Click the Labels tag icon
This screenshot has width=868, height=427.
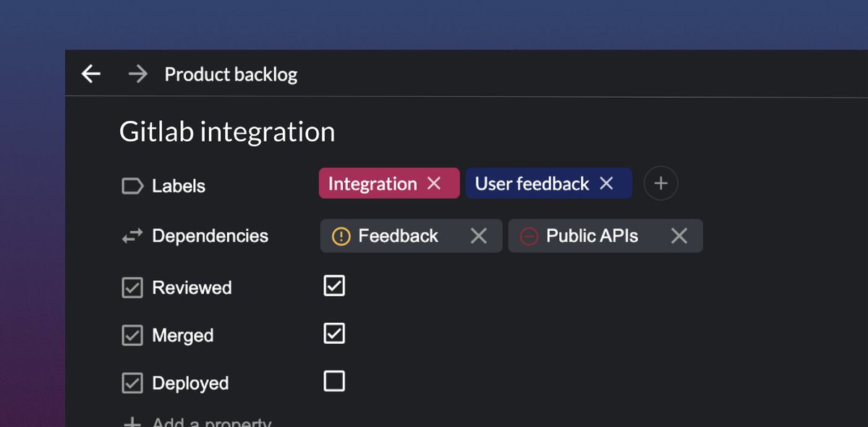(x=132, y=186)
